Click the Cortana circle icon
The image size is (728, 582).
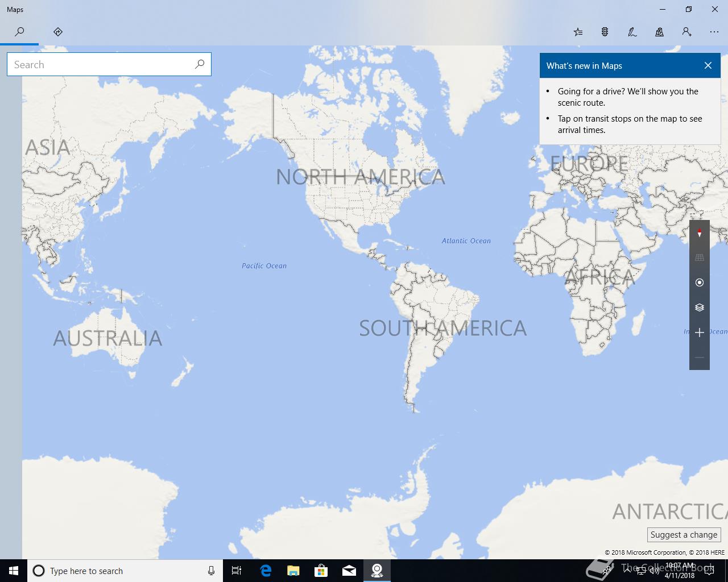click(39, 571)
